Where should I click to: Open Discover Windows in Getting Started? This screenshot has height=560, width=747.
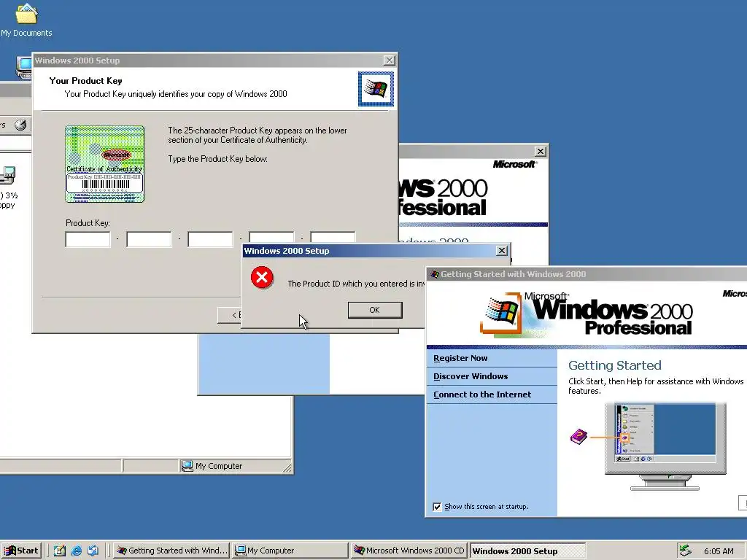click(471, 376)
